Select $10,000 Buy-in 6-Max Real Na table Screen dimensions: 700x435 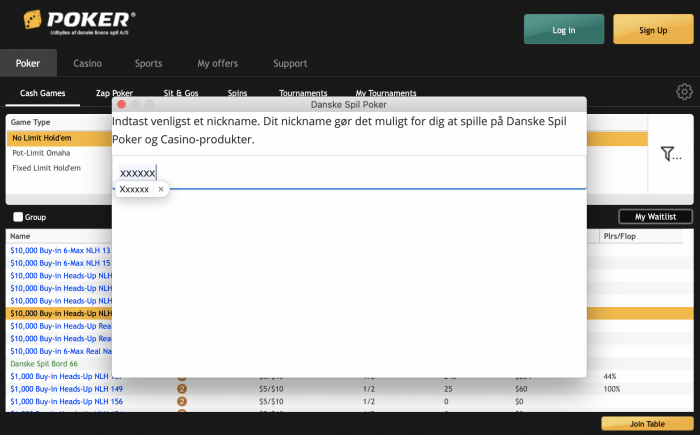pyautogui.click(x=61, y=351)
